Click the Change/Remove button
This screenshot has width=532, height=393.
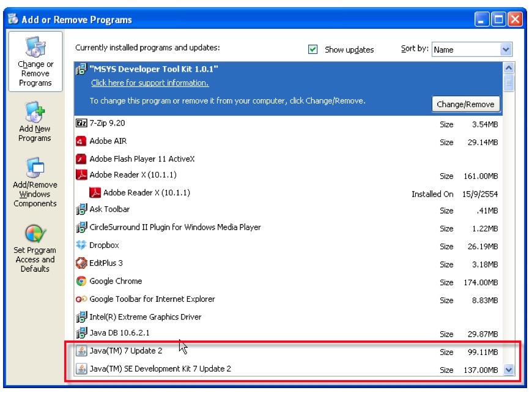pyautogui.click(x=465, y=104)
